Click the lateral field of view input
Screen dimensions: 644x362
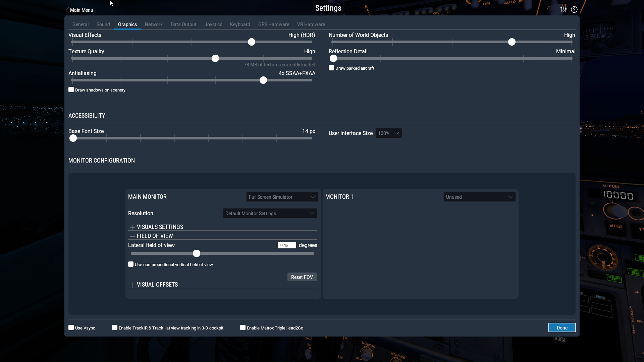[x=286, y=245]
